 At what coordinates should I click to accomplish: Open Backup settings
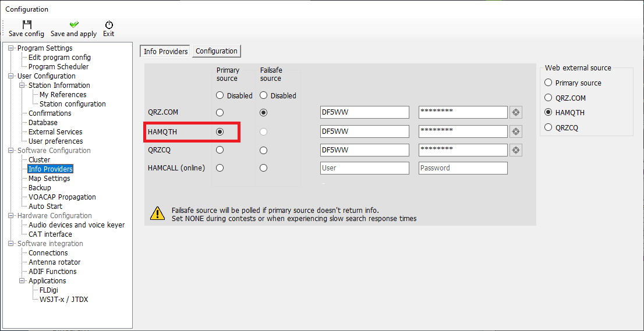pyautogui.click(x=40, y=187)
